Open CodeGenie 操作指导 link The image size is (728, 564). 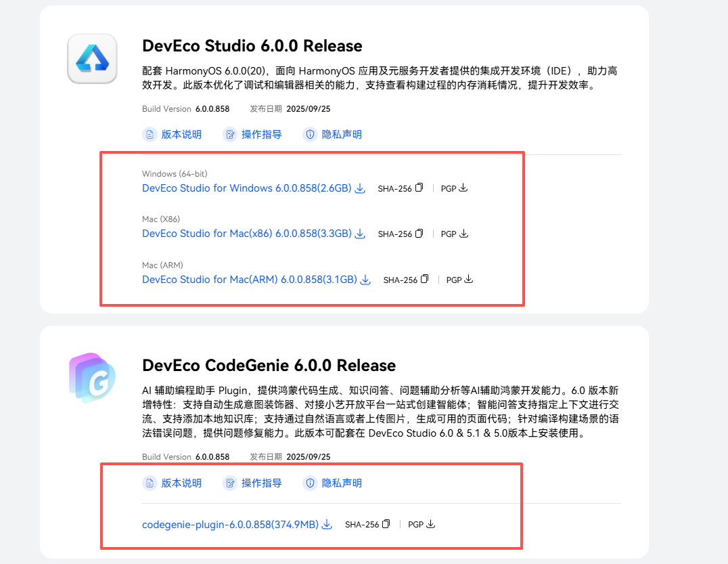pos(261,483)
